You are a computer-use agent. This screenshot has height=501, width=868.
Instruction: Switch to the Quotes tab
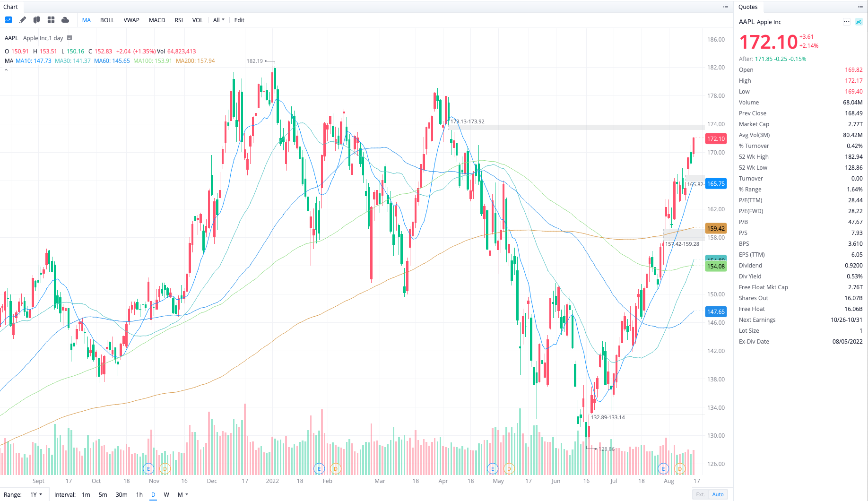[748, 7]
